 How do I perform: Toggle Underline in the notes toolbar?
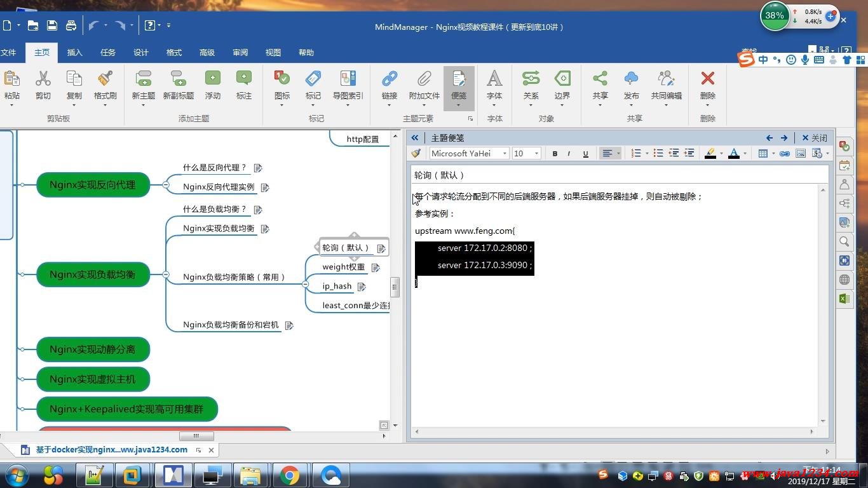coord(585,153)
